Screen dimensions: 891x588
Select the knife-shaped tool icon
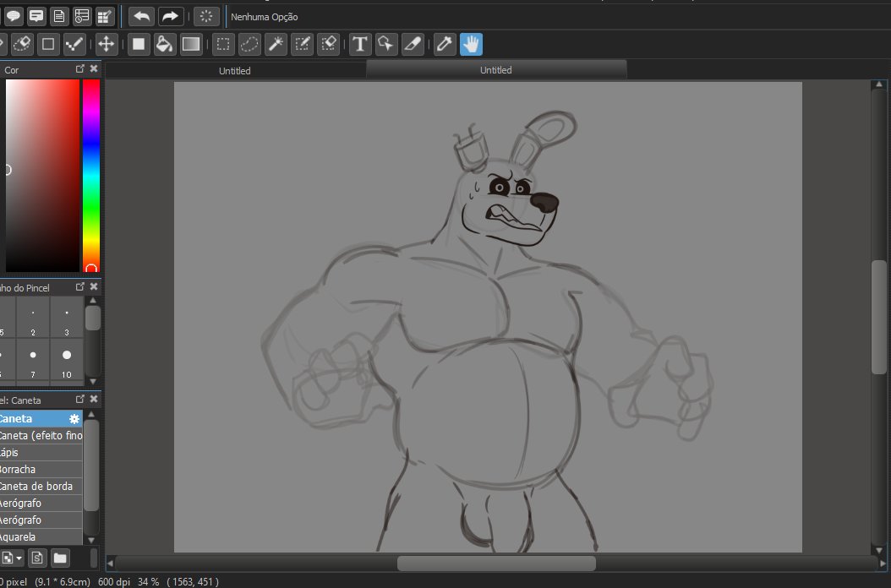pyautogui.click(x=413, y=44)
